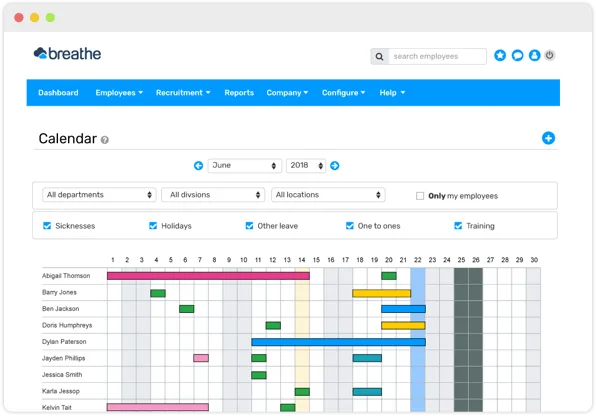Open Barry Jones employee row

59,292
